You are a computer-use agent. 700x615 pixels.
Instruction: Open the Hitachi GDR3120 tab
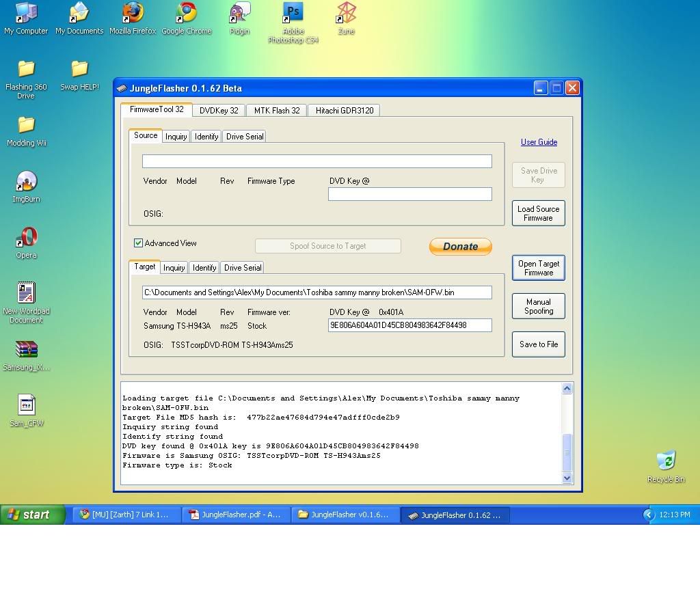pyautogui.click(x=344, y=111)
